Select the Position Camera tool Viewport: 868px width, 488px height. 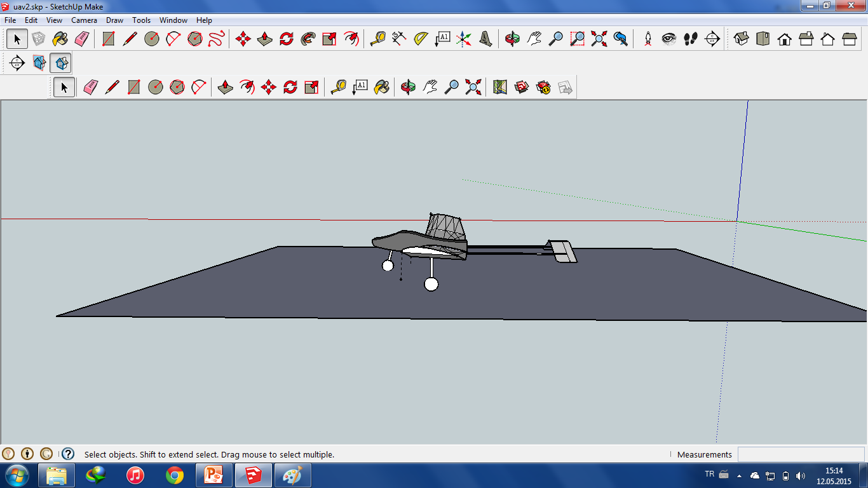click(648, 39)
